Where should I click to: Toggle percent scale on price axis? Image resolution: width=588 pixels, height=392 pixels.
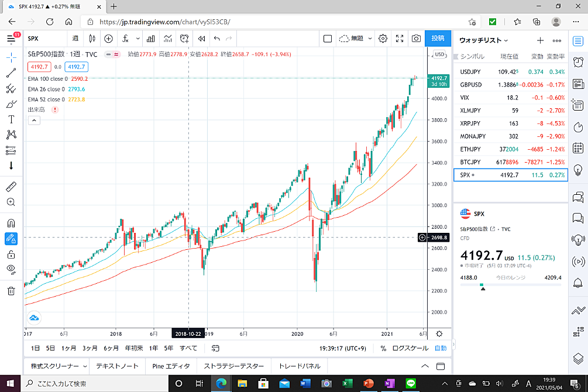[383, 349]
